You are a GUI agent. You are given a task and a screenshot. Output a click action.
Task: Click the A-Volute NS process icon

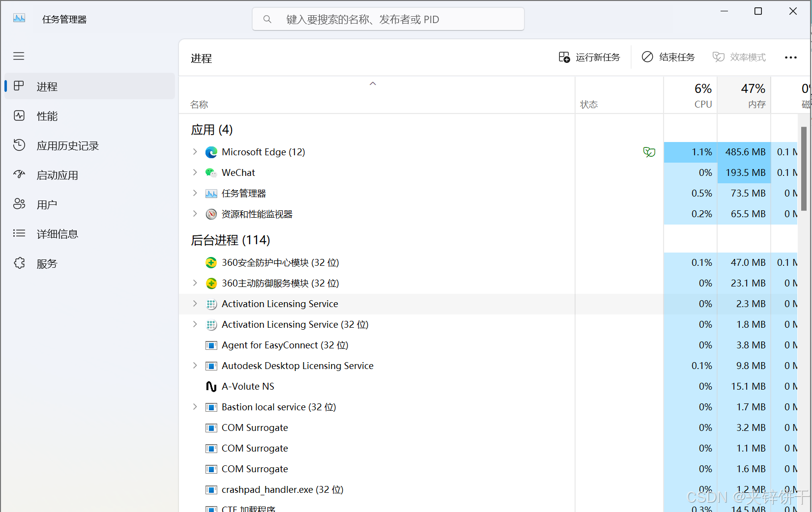tap(211, 387)
